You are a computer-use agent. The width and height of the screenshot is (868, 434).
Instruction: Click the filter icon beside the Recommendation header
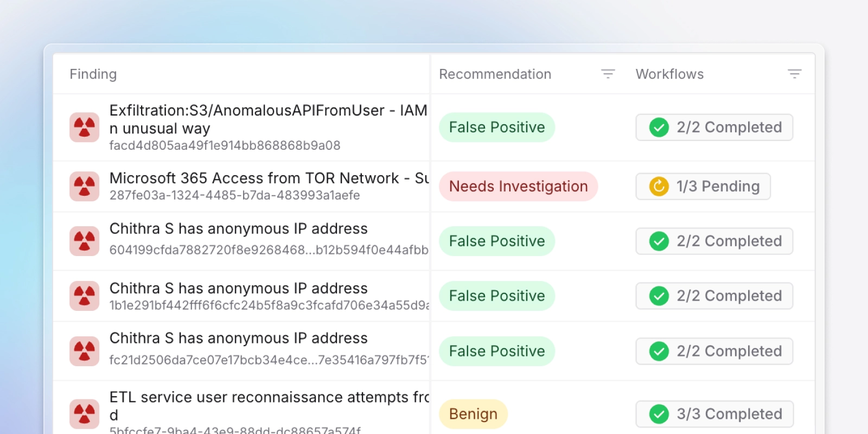(608, 73)
